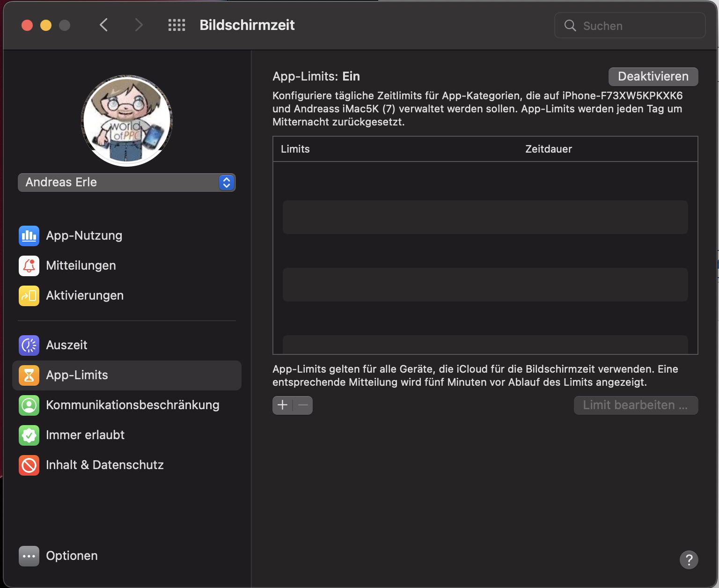Image resolution: width=719 pixels, height=588 pixels.
Task: Open the Andreas Erle user dropdown
Action: point(126,182)
